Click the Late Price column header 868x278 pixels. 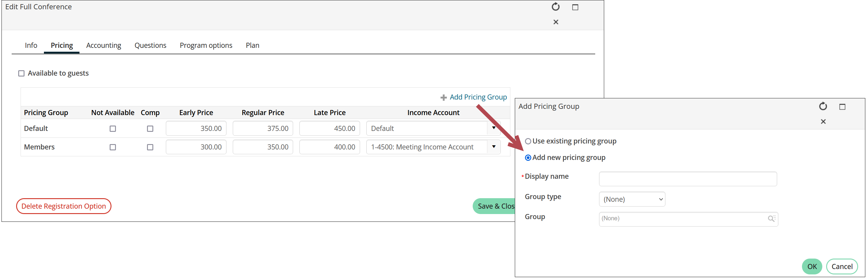(330, 113)
